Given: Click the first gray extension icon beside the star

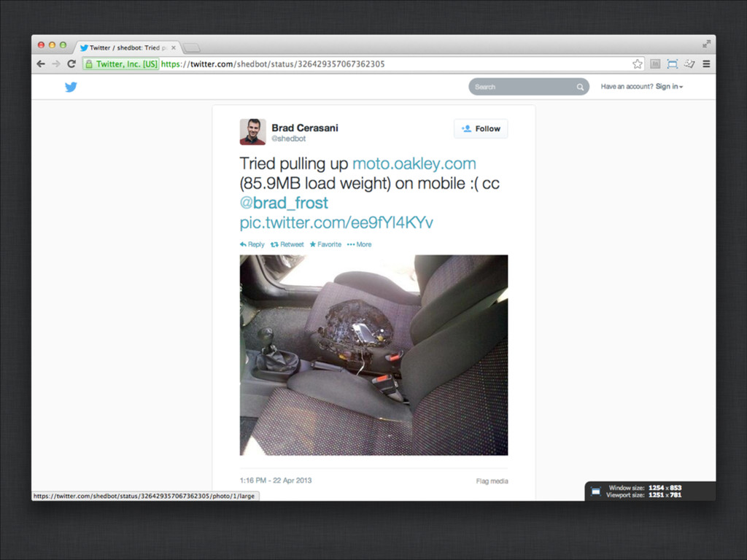Looking at the screenshot, I should pyautogui.click(x=655, y=64).
